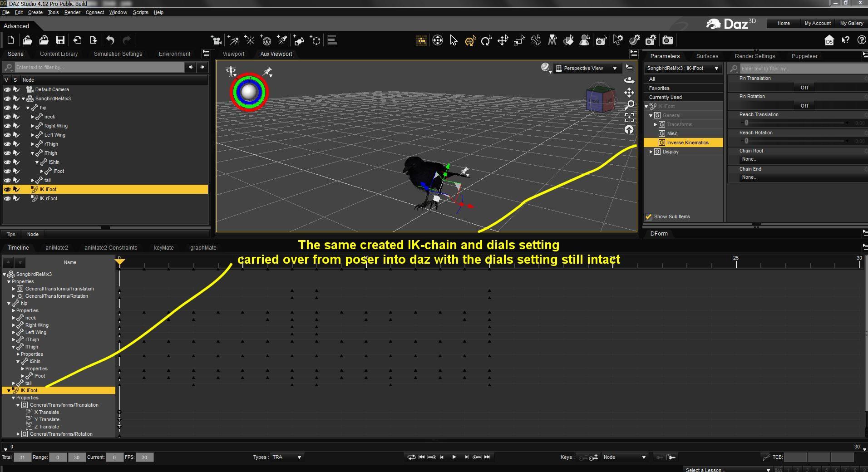
Task: Click the What's This help cursor icon
Action: tap(845, 40)
